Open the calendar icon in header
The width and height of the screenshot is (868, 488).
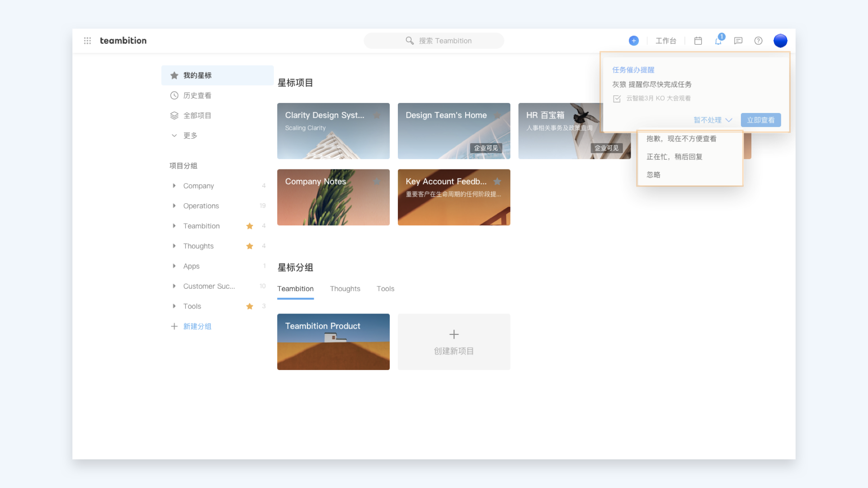(698, 41)
